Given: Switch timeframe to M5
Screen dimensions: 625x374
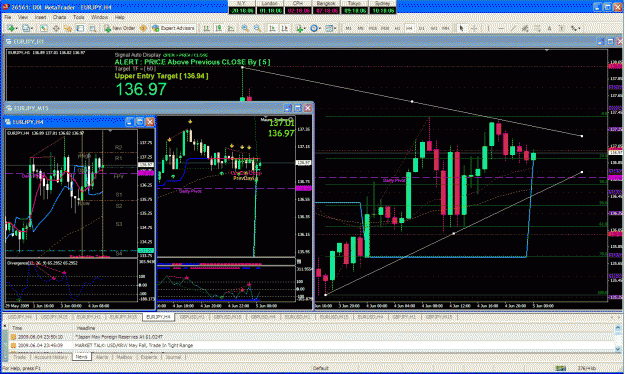Looking at the screenshot, I should (360, 28).
